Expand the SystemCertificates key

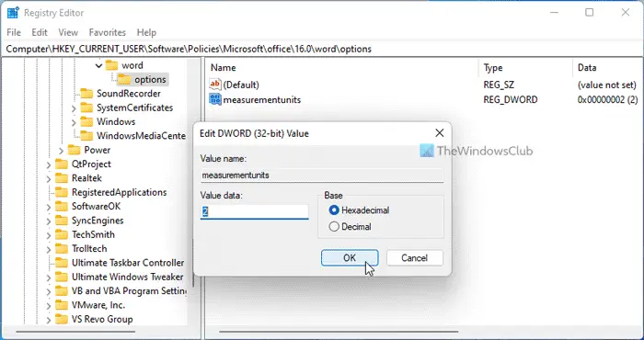[x=74, y=108]
